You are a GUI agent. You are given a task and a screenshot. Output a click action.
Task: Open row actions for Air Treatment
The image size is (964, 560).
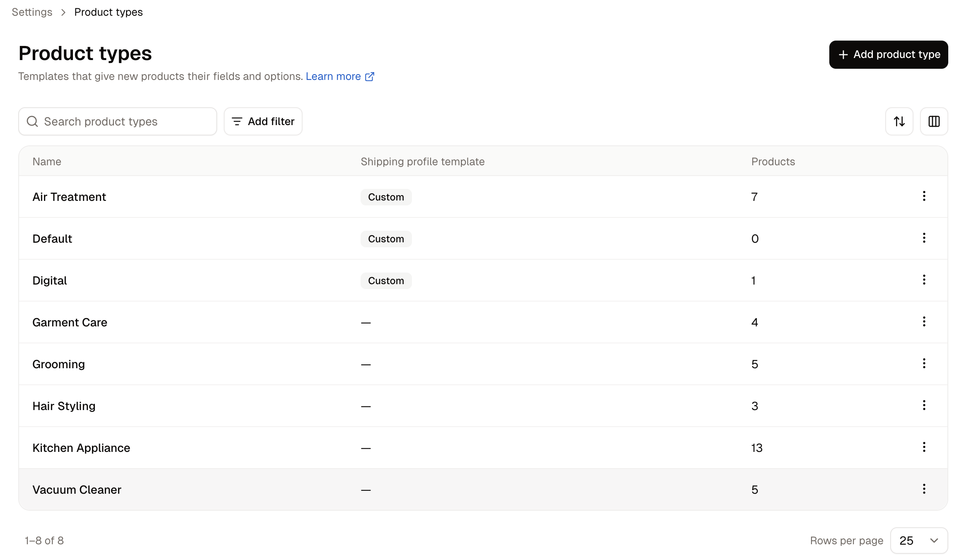point(924,196)
